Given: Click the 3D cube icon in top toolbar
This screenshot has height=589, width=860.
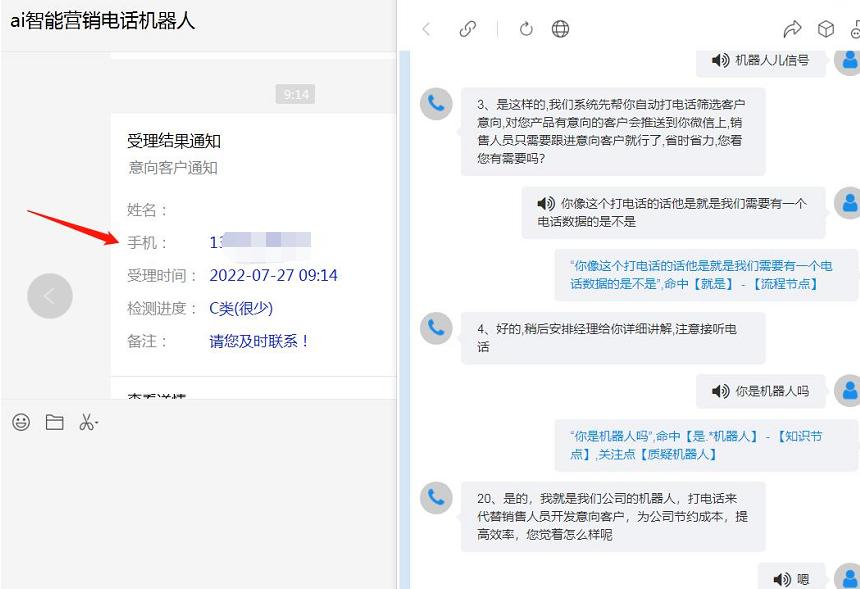Looking at the screenshot, I should click(x=828, y=29).
